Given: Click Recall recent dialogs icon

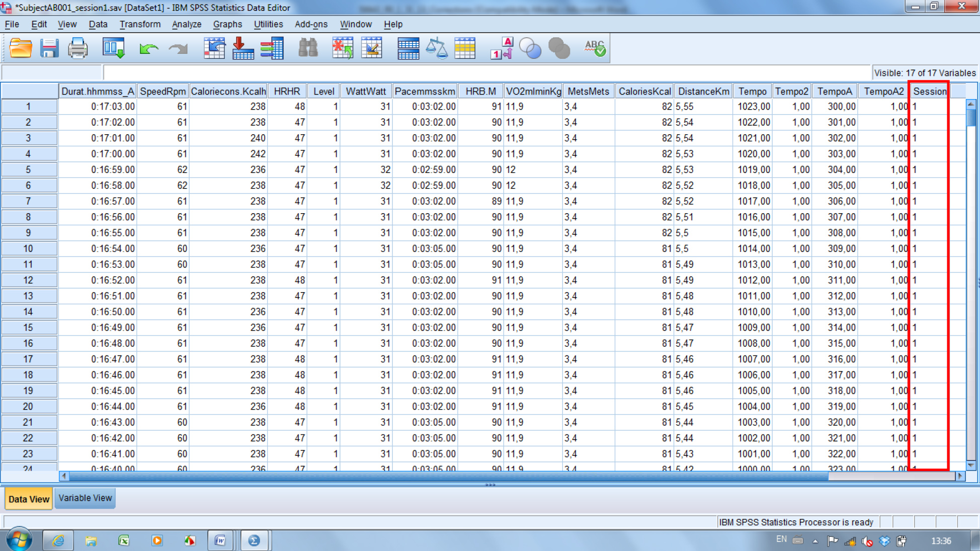Looking at the screenshot, I should [114, 48].
